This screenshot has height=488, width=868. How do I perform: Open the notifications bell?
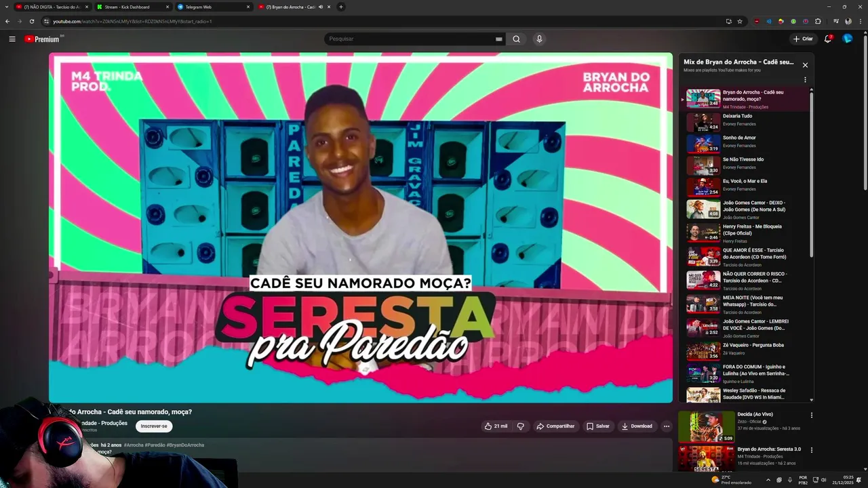click(x=828, y=39)
